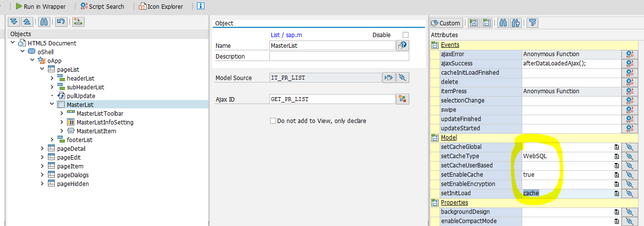Click the Expand all nodes icon above Objects
This screenshot has height=226, width=644.
(13, 22)
